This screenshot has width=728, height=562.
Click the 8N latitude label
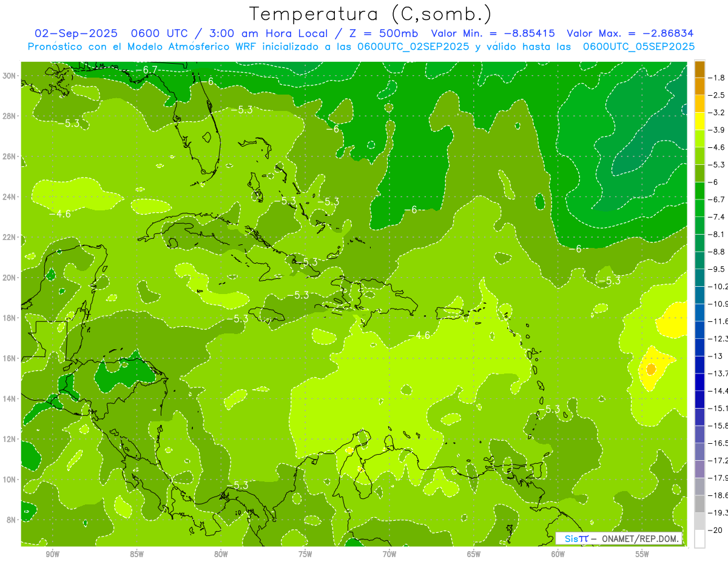point(12,520)
